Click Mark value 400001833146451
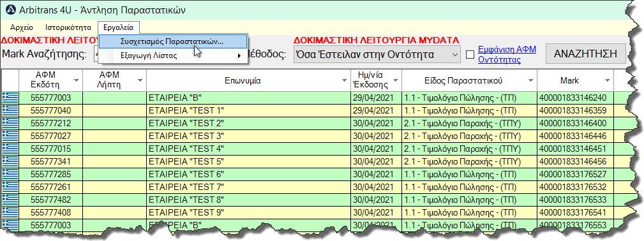The height and width of the screenshot is (241, 644). pyautogui.click(x=575, y=149)
